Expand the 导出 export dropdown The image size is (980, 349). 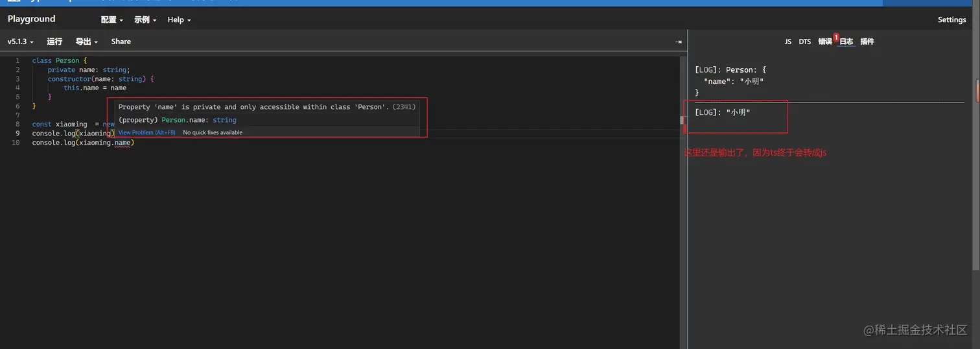pyautogui.click(x=87, y=42)
